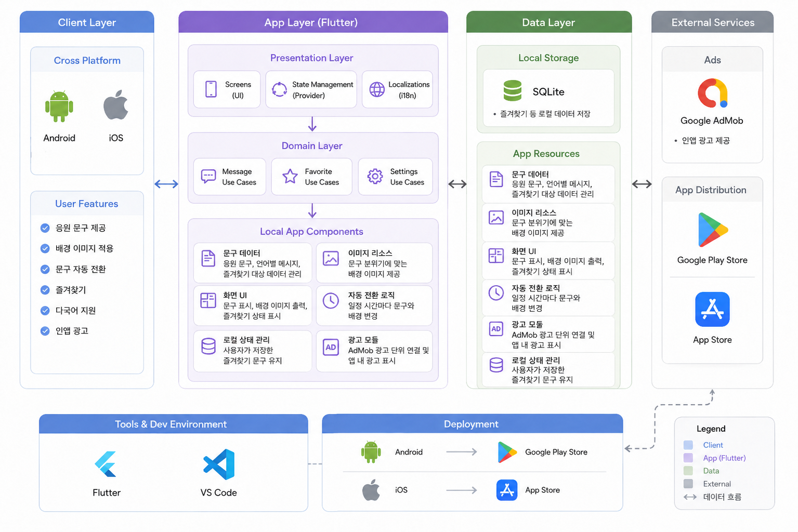The image size is (798, 532).
Task: Toggle the 다국어 지원 checkmark
Action: point(45,310)
